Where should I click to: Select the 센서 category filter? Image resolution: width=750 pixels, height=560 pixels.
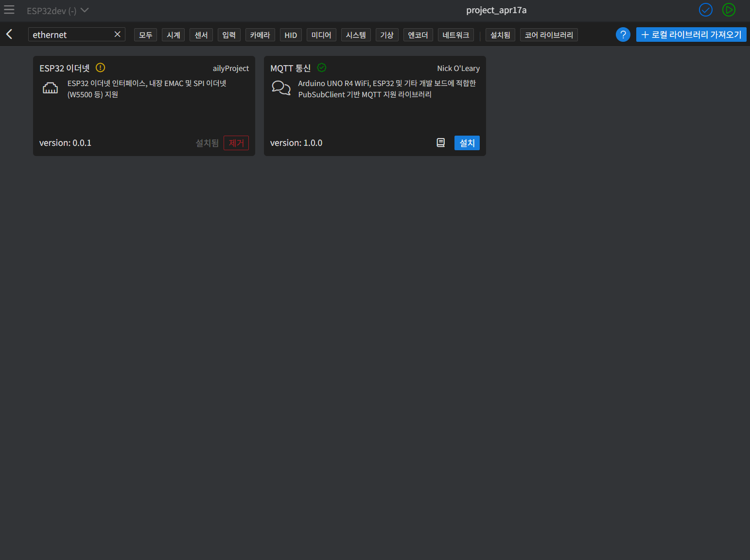[x=201, y=35]
